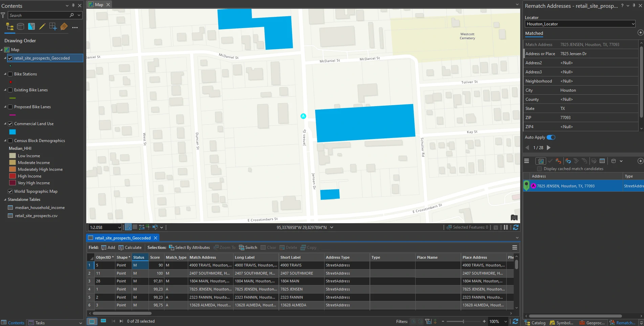Open Contents search options dropdown arrow
This screenshot has height=326, width=644.
pos(79,15)
